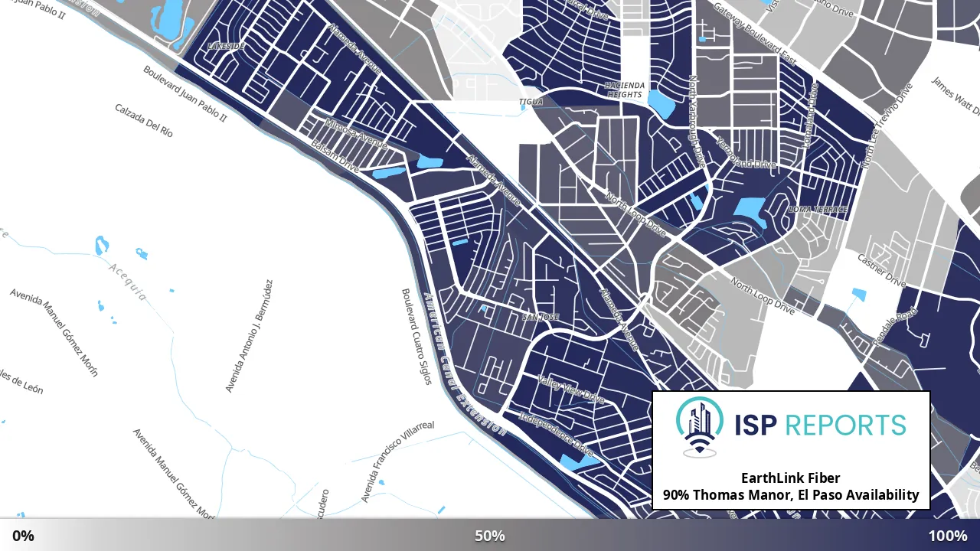The height and width of the screenshot is (551, 980).
Task: Click the North Lee Trevino Drive label
Action: pyautogui.click(x=887, y=126)
